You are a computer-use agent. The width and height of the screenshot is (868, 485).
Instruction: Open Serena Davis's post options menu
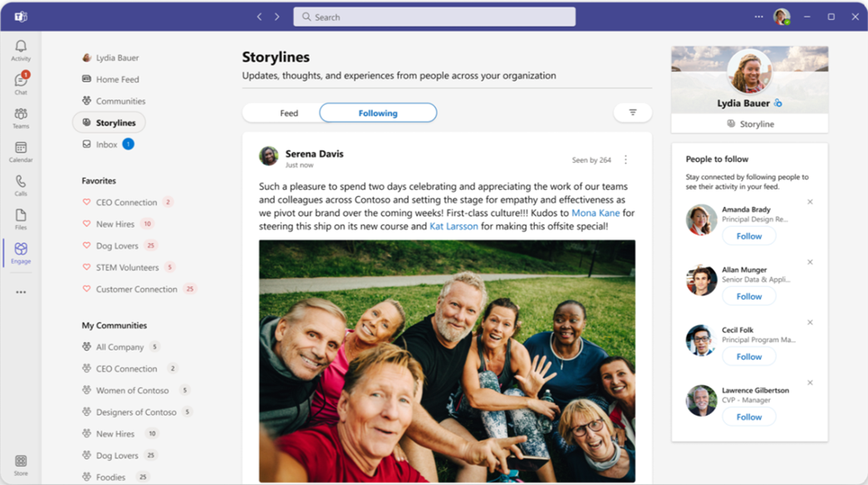[624, 159]
